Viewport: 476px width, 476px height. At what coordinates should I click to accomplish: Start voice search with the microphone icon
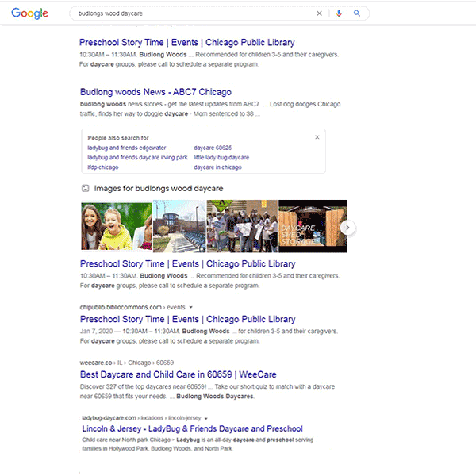click(x=339, y=13)
